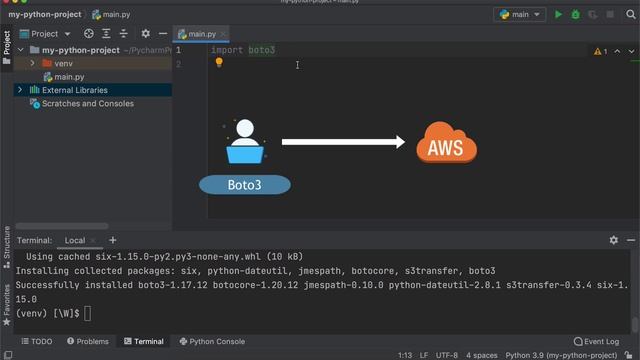Close the main.py editor tab
Screen dimensions: 640x360
click(223, 34)
